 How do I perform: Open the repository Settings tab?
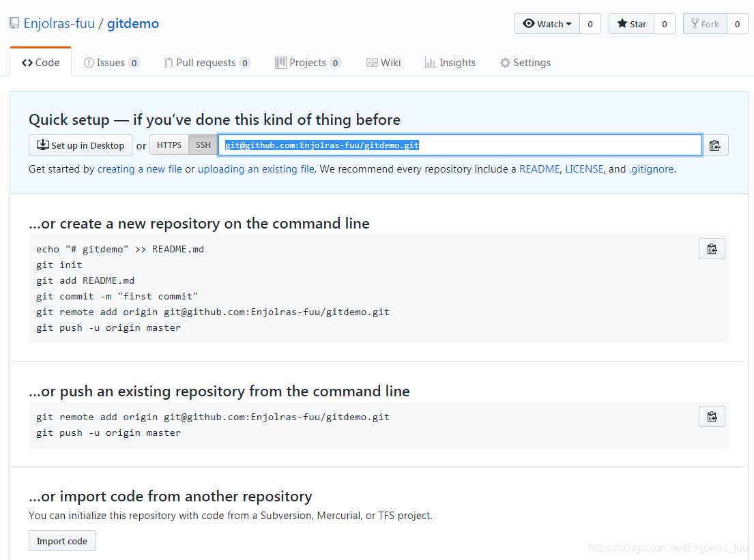point(525,63)
